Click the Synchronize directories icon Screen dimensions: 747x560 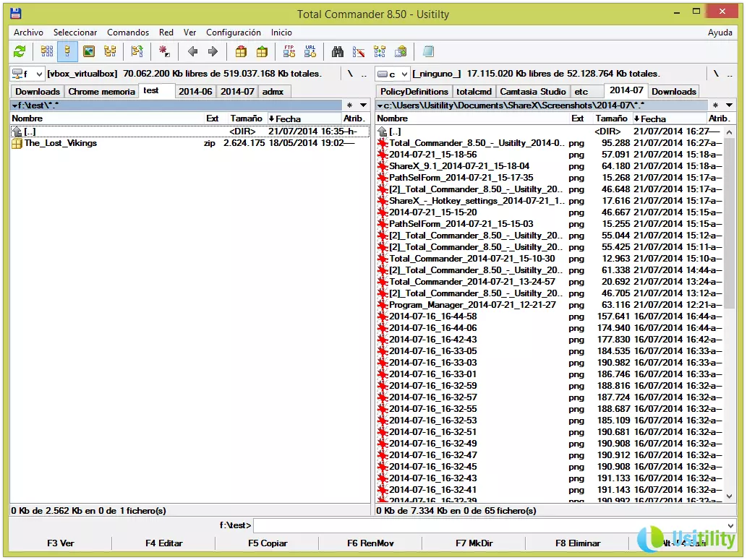(380, 51)
